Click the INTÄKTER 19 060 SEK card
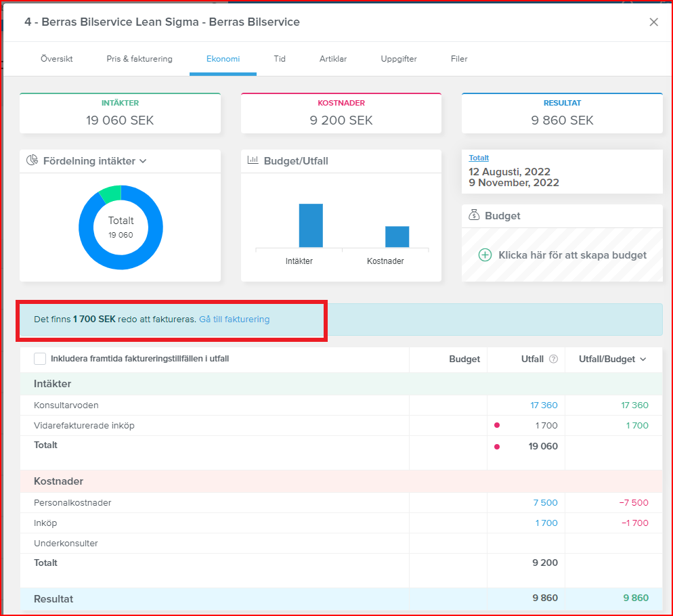Image resolution: width=673 pixels, height=616 pixels. click(x=121, y=113)
